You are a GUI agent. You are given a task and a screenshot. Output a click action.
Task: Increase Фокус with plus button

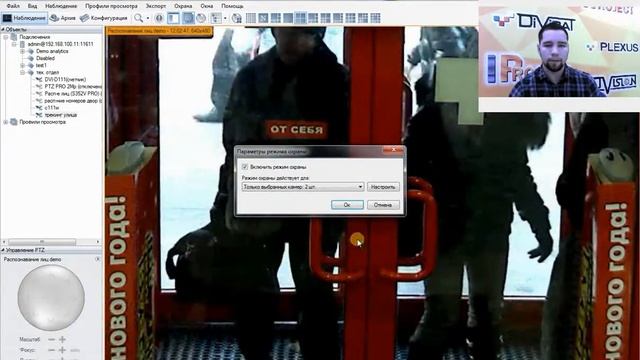(x=62, y=350)
